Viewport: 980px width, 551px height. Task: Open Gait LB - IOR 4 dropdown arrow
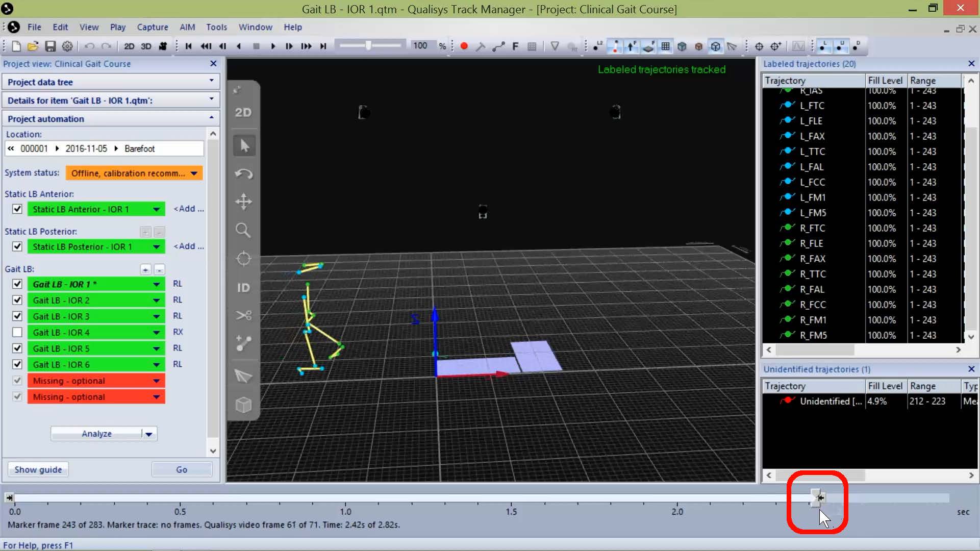pos(157,333)
